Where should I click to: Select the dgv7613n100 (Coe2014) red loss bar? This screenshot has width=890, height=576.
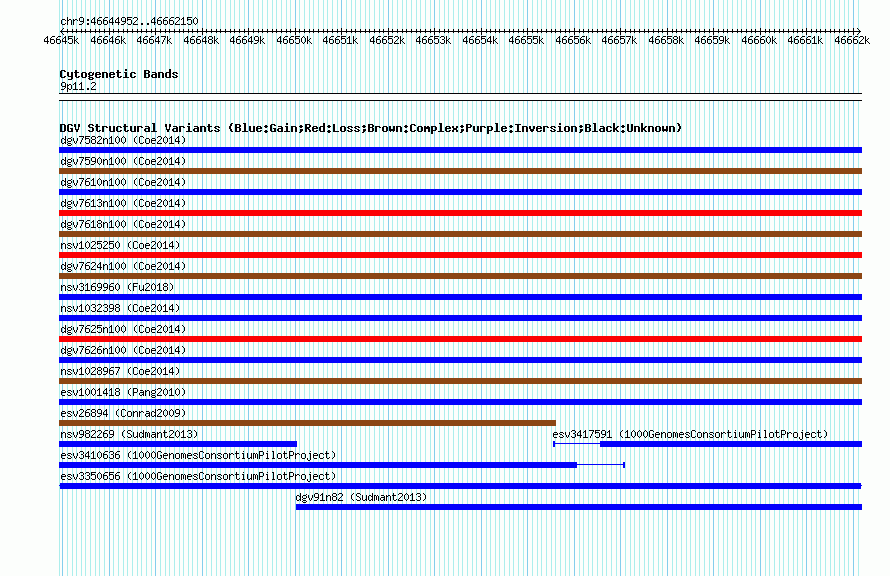click(x=460, y=213)
